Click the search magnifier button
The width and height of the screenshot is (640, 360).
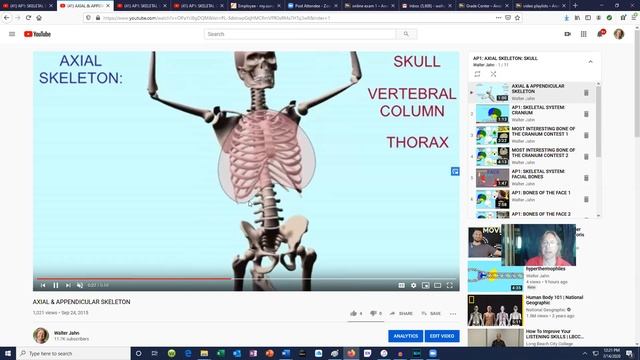[406, 34]
